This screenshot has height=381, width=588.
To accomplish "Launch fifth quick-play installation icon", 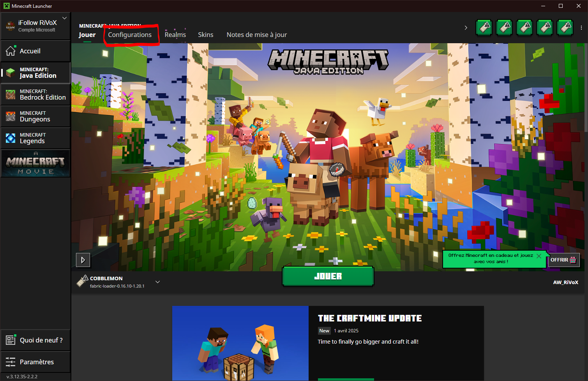I will click(x=565, y=28).
